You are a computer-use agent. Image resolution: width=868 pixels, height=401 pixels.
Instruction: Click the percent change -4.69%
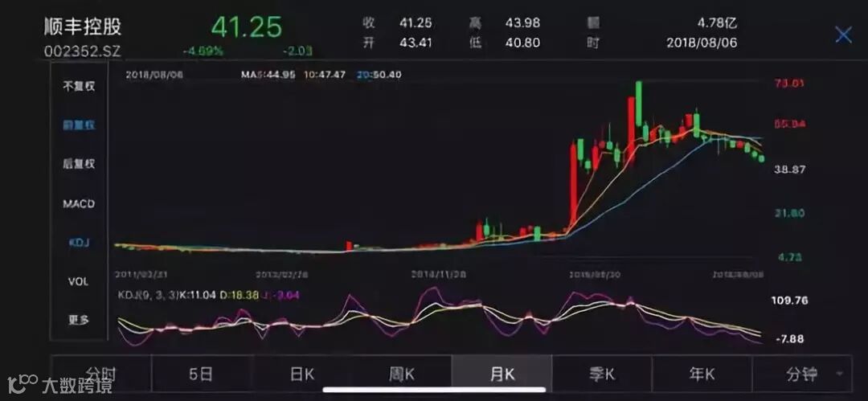click(203, 51)
